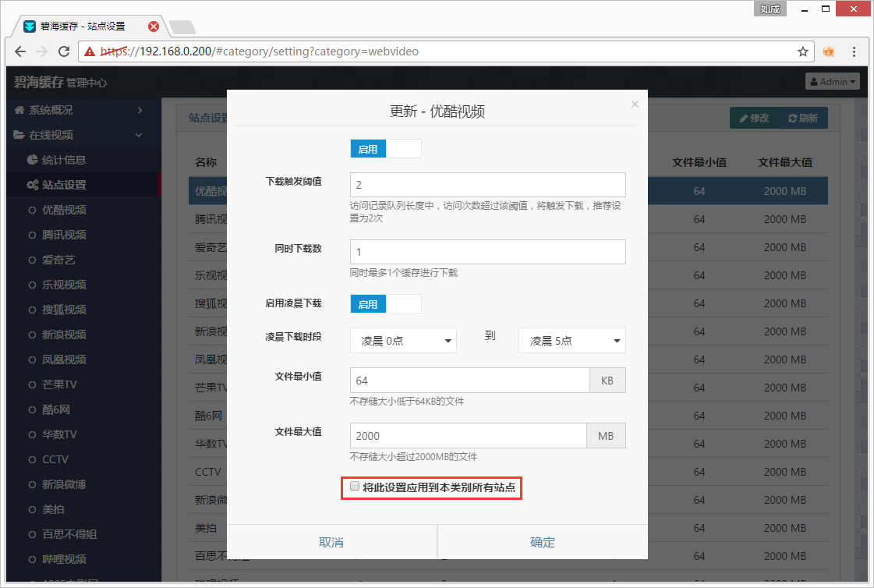This screenshot has width=874, height=588.
Task: Reload the page with the refresh icon
Action: [x=62, y=51]
